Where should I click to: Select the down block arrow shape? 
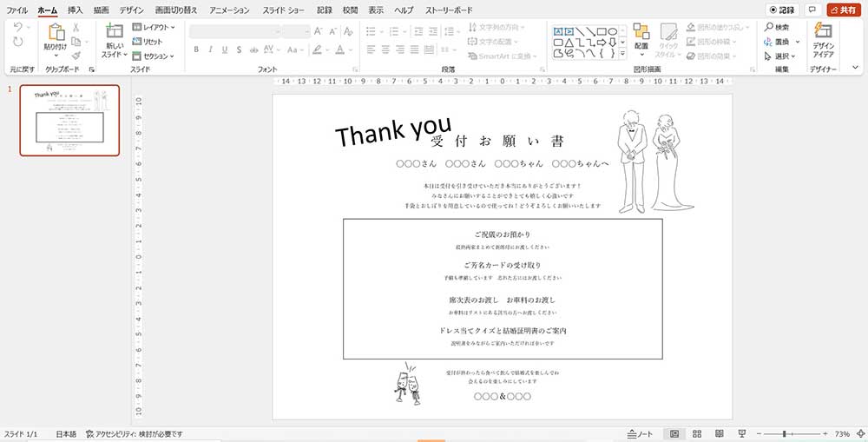click(612, 43)
